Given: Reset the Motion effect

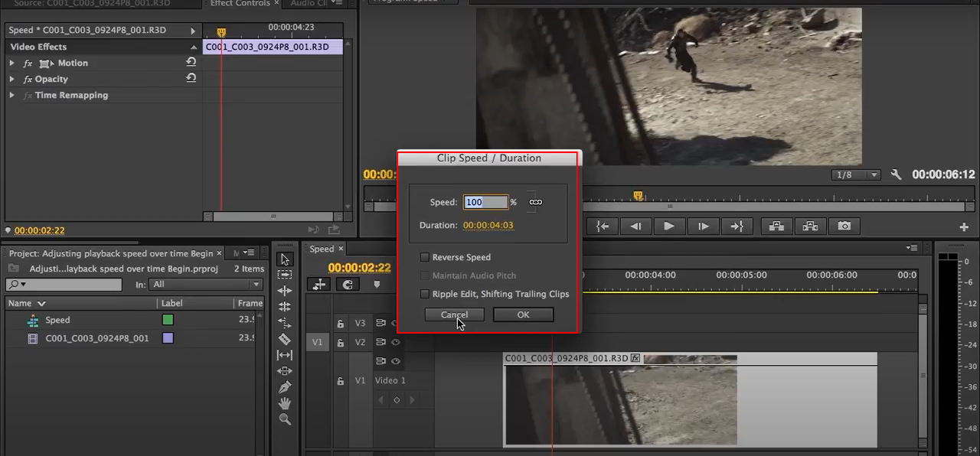Looking at the screenshot, I should click(x=191, y=62).
